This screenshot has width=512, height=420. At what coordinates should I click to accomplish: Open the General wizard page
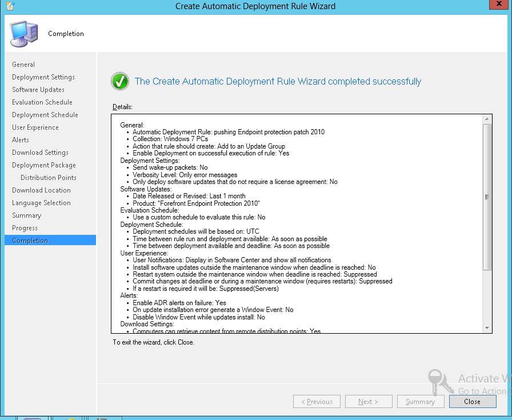tap(23, 65)
